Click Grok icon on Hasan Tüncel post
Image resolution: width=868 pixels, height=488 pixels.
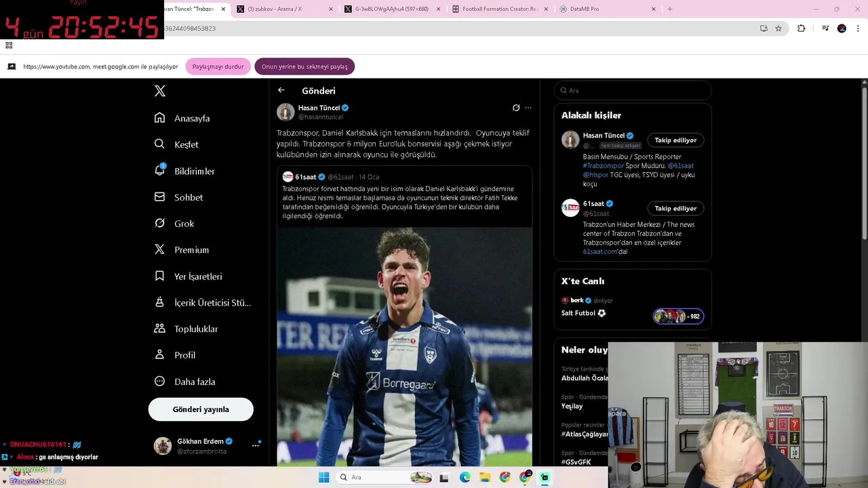tap(516, 108)
